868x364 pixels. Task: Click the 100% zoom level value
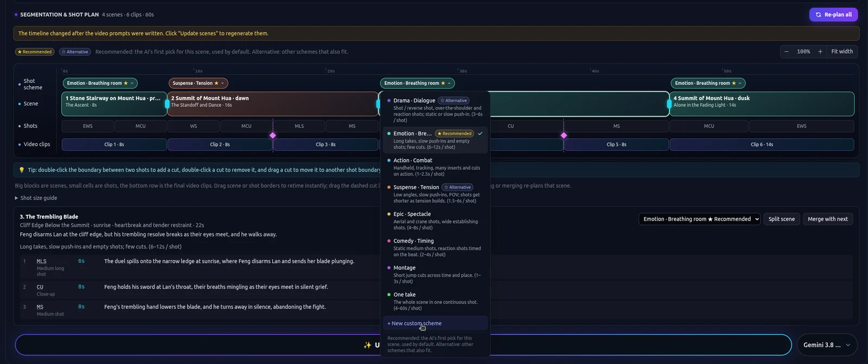click(803, 52)
